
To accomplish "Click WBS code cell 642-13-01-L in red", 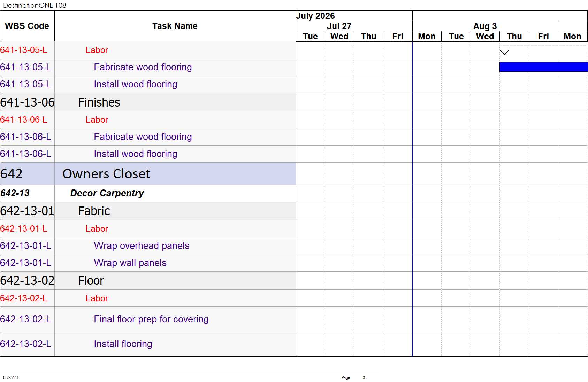I will 24,229.
